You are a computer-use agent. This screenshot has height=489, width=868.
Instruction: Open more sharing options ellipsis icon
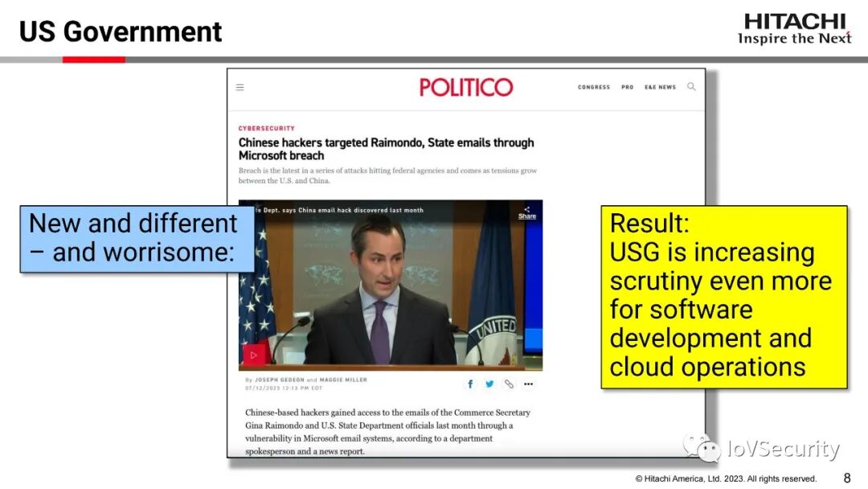pyautogui.click(x=529, y=384)
